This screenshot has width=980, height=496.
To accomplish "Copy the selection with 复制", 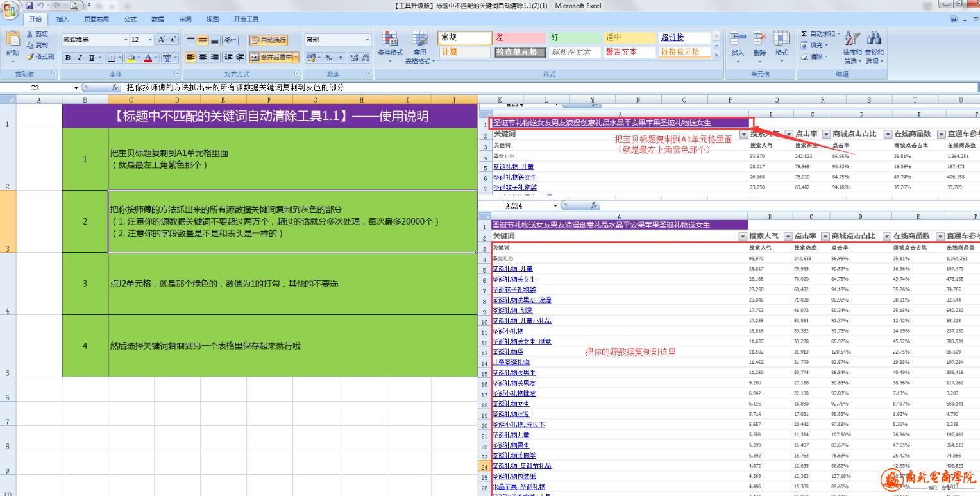I will click(37, 45).
